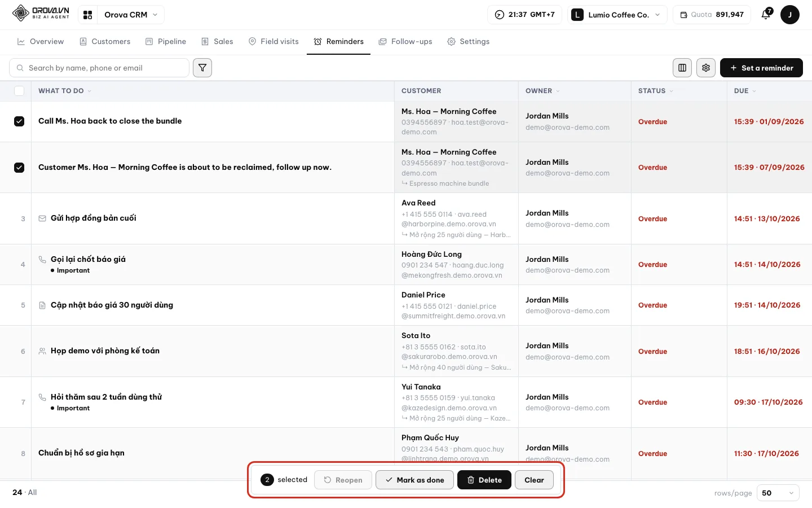Click the filter funnel icon
Screen dimensions: 812x508
click(202, 68)
